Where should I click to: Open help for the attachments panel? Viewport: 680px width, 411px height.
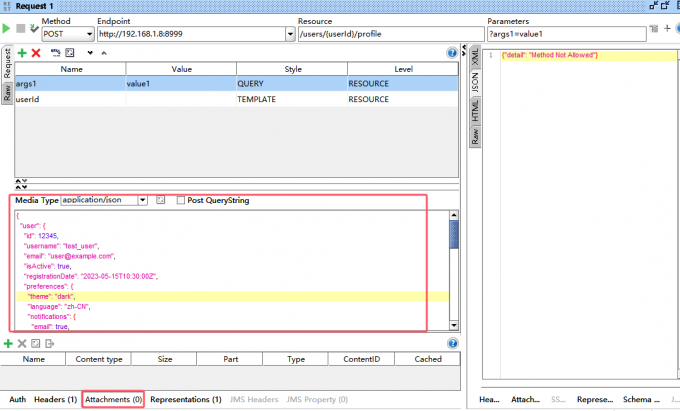[452, 343]
